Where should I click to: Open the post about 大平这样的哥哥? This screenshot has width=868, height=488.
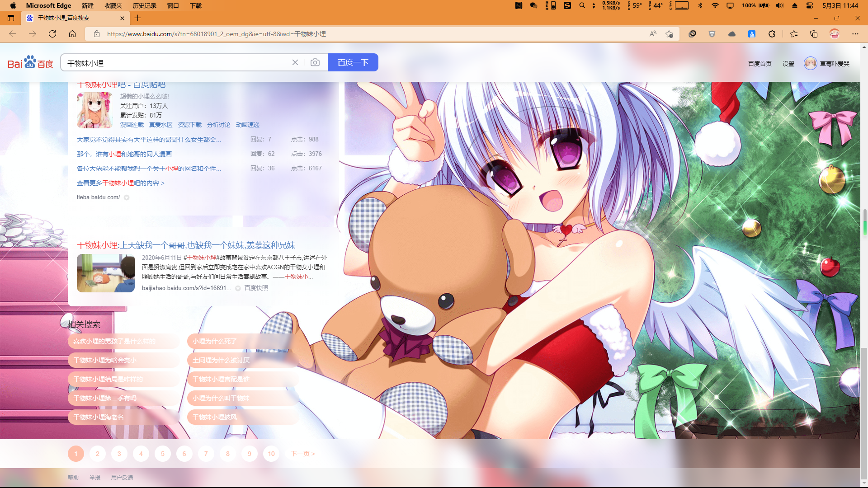pyautogui.click(x=149, y=140)
